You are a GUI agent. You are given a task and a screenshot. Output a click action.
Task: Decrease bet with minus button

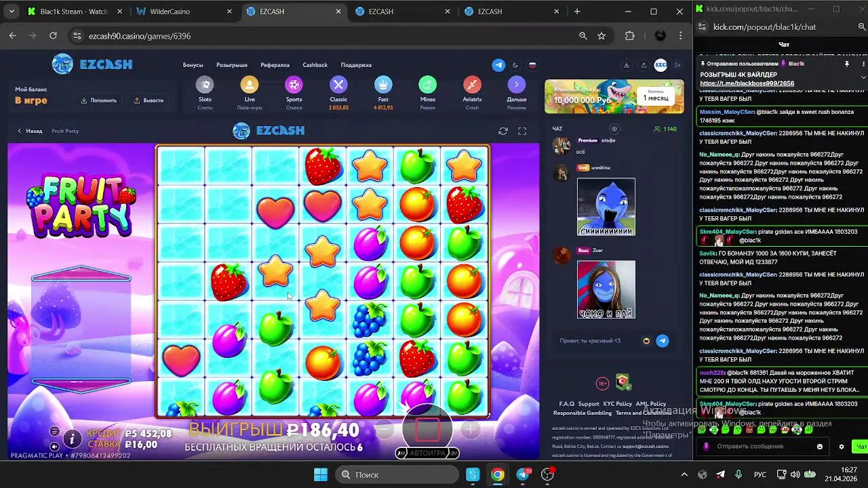(x=384, y=429)
